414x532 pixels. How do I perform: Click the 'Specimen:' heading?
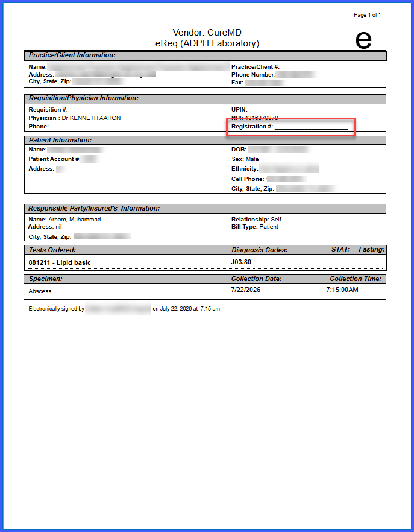click(45, 279)
